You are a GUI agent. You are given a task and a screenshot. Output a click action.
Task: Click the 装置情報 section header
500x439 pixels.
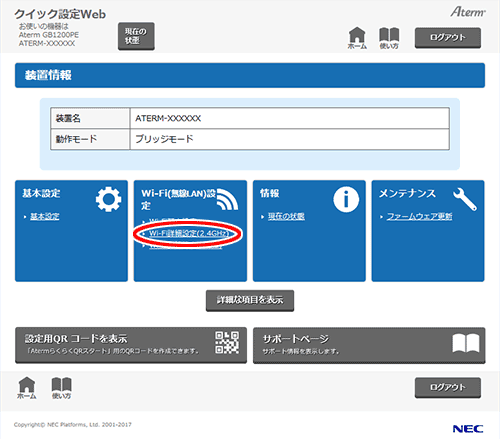pos(250,75)
